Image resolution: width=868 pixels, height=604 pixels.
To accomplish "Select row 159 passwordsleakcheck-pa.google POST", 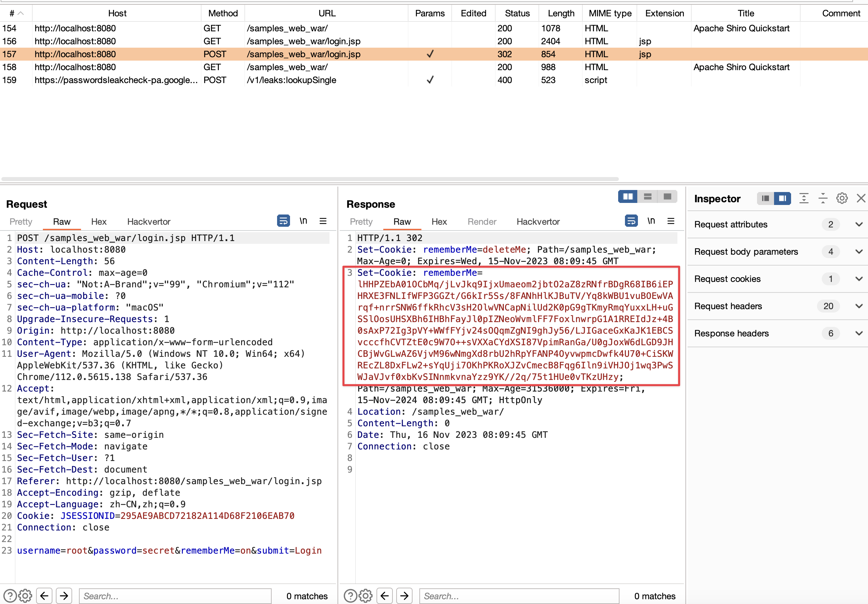I will (x=434, y=80).
